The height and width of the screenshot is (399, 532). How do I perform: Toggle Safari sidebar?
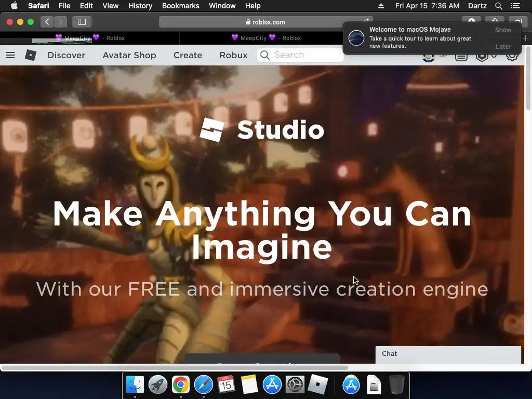tap(82, 22)
